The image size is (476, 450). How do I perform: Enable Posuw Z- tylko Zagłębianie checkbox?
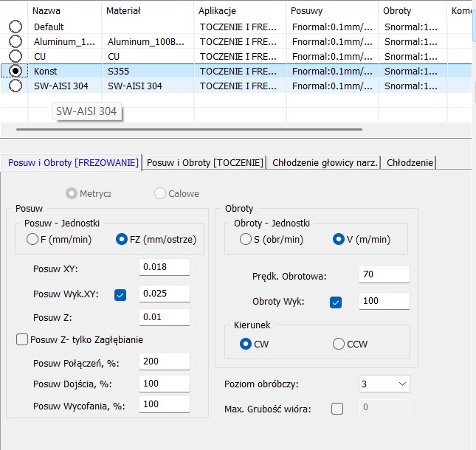point(22,339)
